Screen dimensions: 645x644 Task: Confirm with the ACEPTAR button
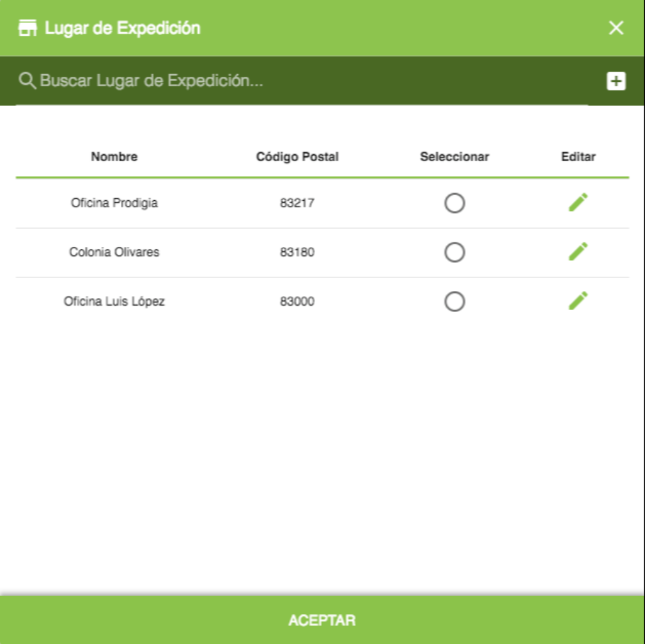click(322, 620)
